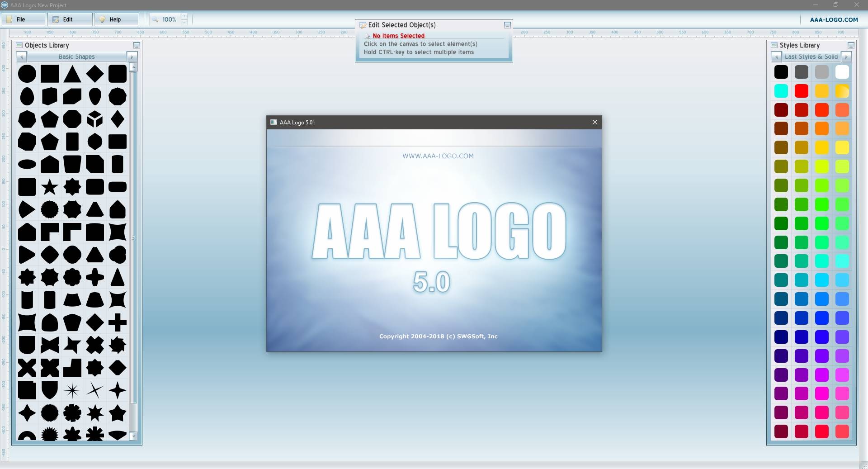Apply the yellow gradient style swatch

(x=842, y=91)
